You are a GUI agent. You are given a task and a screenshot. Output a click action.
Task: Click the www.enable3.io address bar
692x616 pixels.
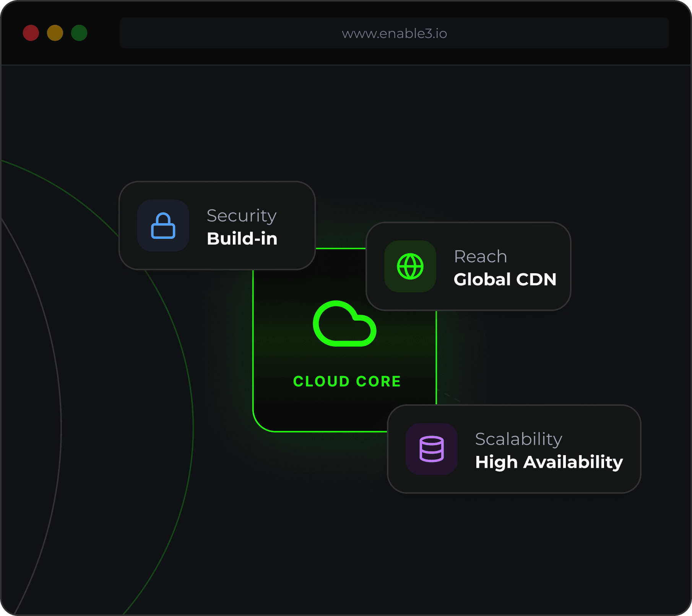tap(394, 34)
